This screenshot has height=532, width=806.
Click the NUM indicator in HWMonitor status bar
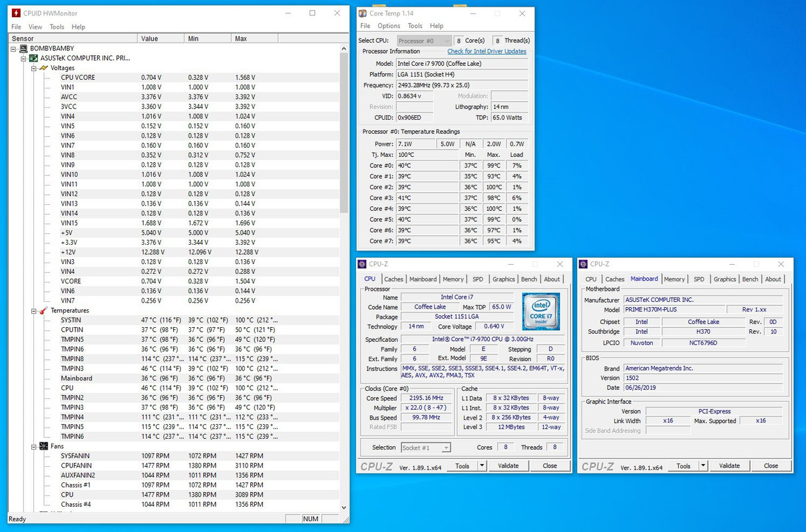point(311,519)
